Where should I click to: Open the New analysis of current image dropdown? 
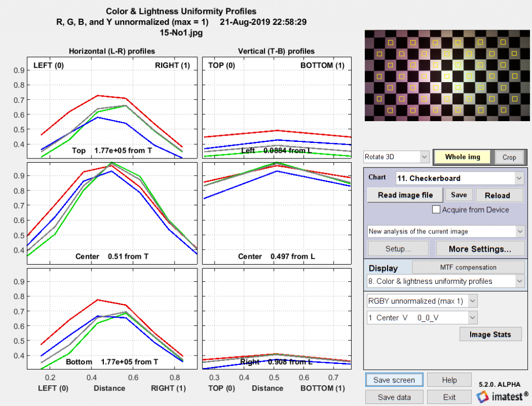[x=446, y=231]
